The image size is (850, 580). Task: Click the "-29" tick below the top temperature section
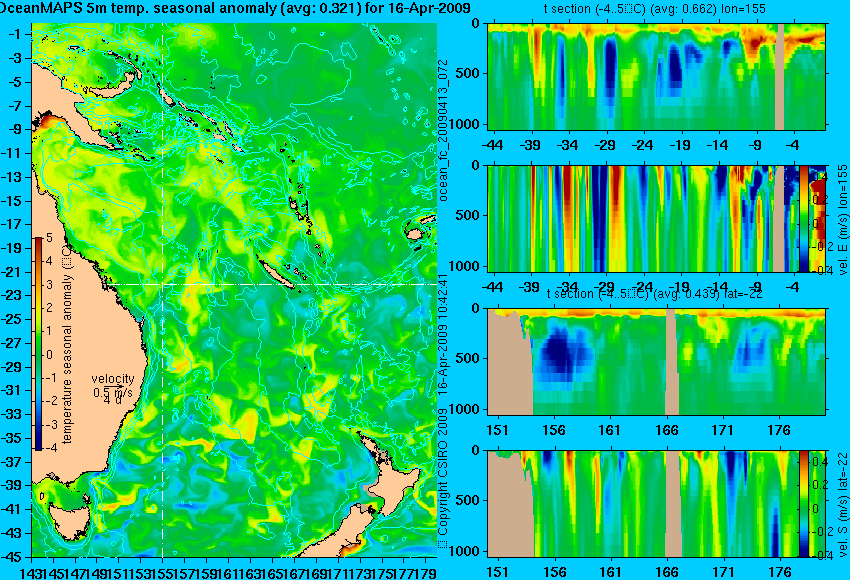pyautogui.click(x=605, y=145)
